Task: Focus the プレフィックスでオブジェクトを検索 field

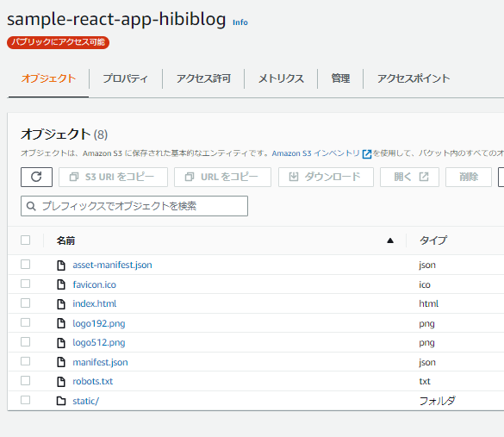Action: pyautogui.click(x=134, y=206)
